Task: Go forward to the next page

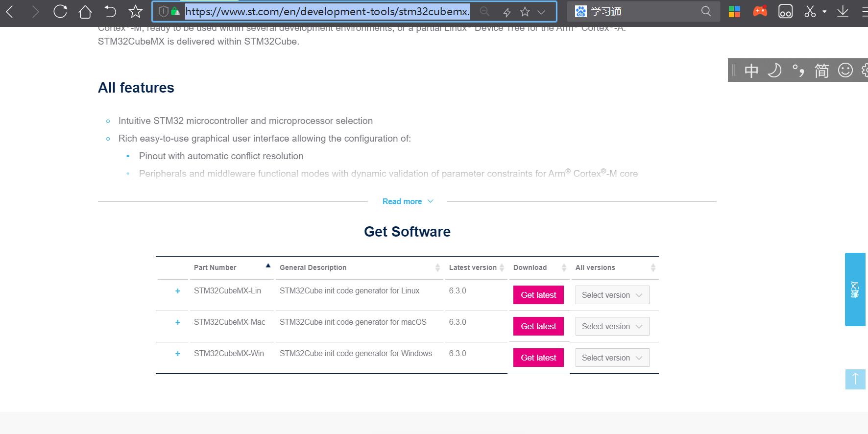Action: point(35,12)
